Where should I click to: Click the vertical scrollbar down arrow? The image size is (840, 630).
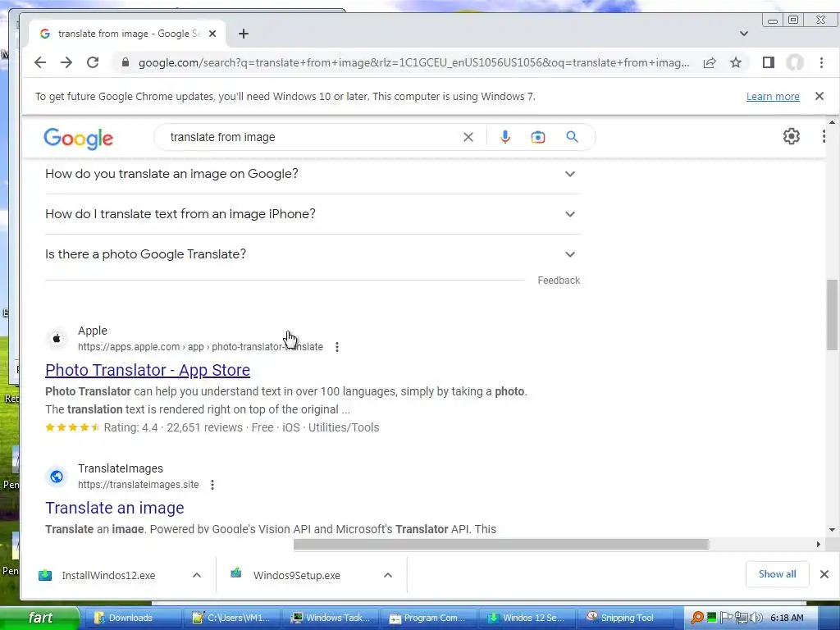click(832, 530)
